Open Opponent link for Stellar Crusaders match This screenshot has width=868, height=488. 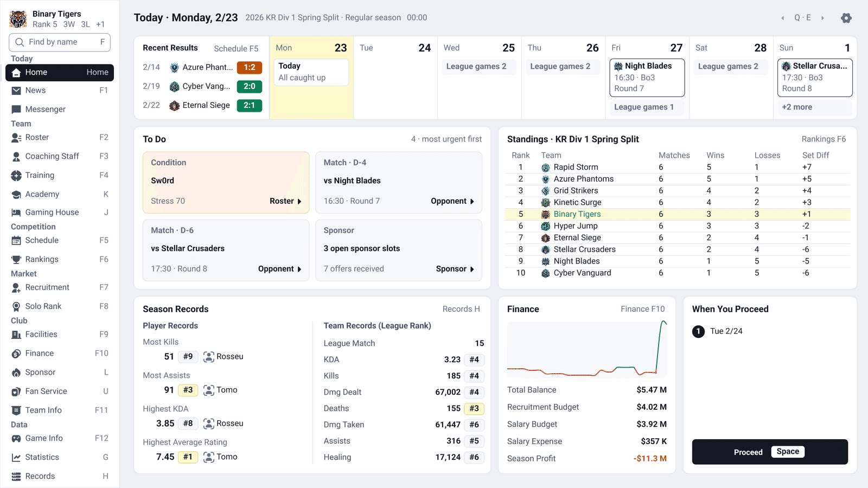pos(280,269)
